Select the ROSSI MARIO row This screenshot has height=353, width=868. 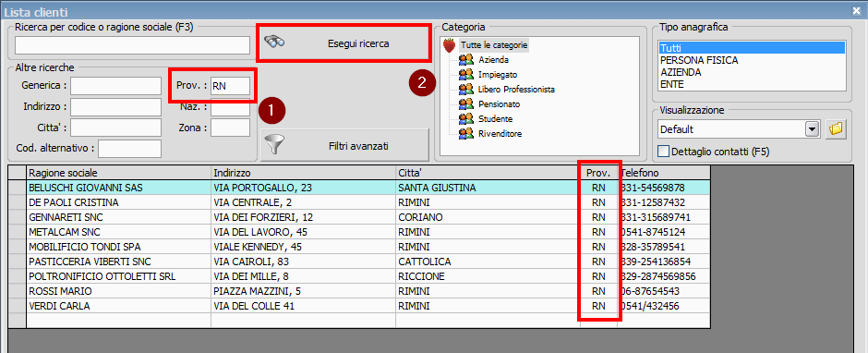click(368, 291)
